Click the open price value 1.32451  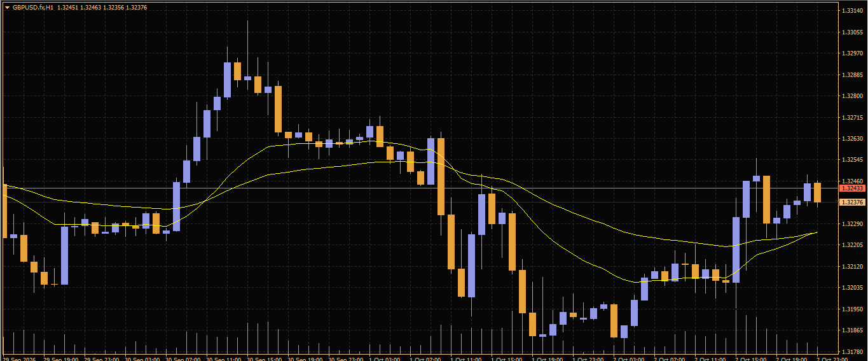67,8
